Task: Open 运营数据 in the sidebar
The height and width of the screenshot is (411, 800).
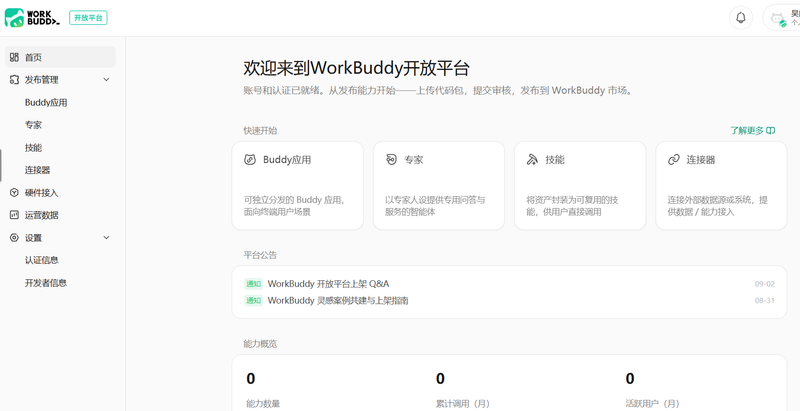Action: [41, 215]
